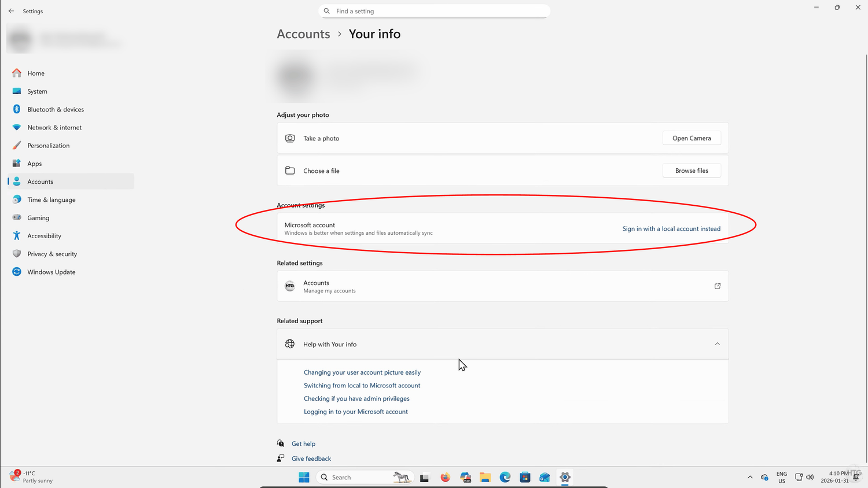Click the external link icon for Accounts
This screenshot has height=488, width=868.
click(718, 286)
